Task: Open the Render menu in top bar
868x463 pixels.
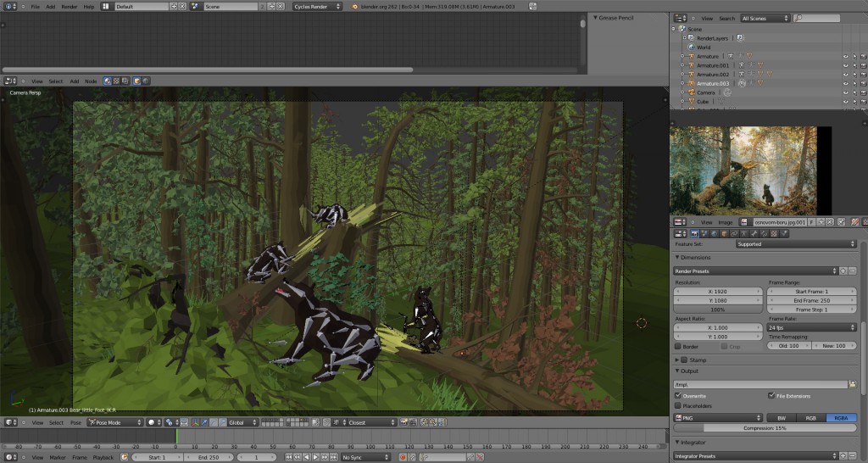Action: click(70, 7)
